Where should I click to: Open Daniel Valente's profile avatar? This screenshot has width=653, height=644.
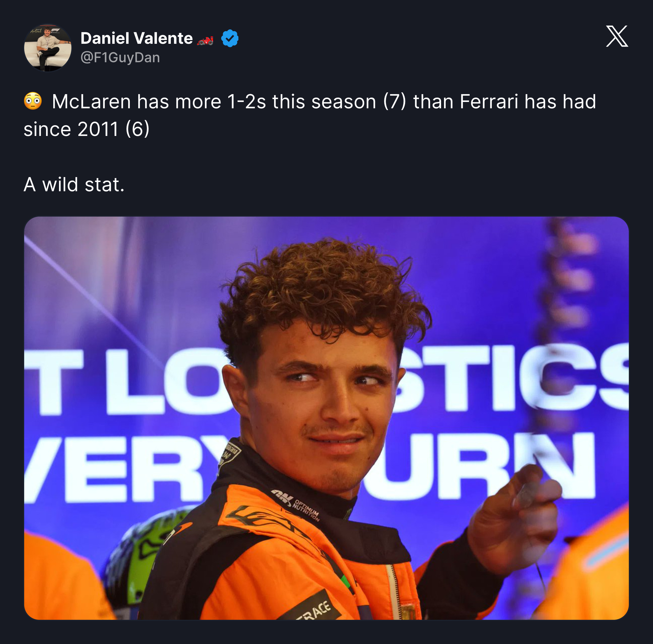click(x=48, y=48)
